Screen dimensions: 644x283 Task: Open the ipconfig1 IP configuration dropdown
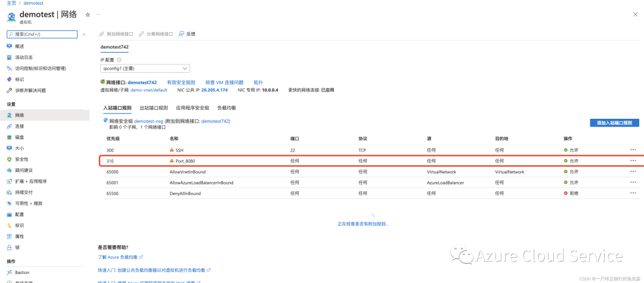pos(145,68)
